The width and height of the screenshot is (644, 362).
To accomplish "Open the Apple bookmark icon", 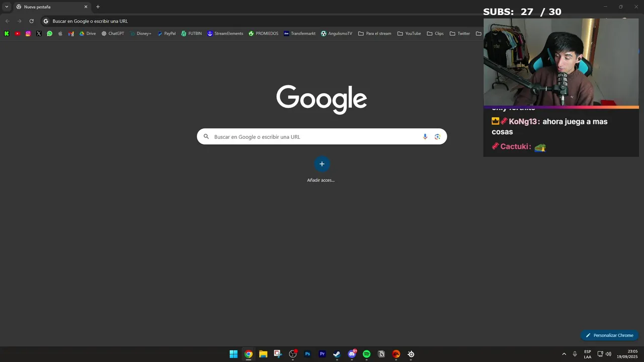I will [x=60, y=34].
